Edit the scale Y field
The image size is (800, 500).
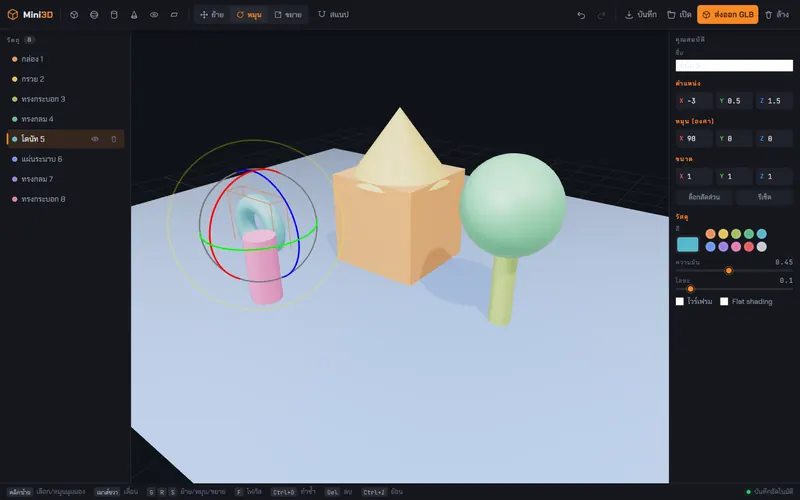click(x=734, y=177)
